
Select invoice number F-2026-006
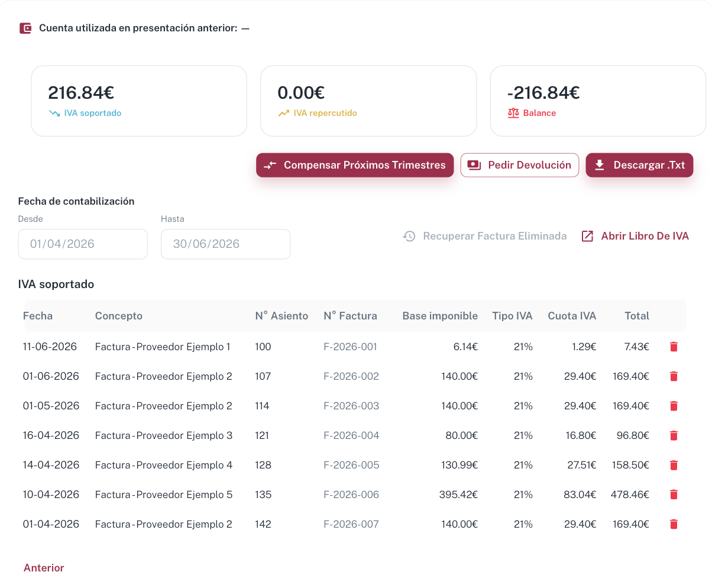351,495
